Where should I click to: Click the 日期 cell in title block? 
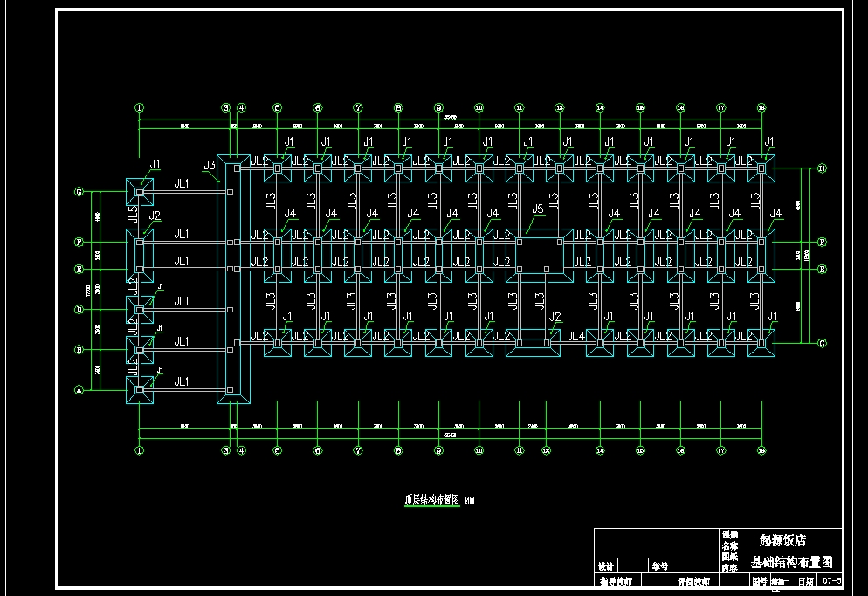pyautogui.click(x=806, y=581)
